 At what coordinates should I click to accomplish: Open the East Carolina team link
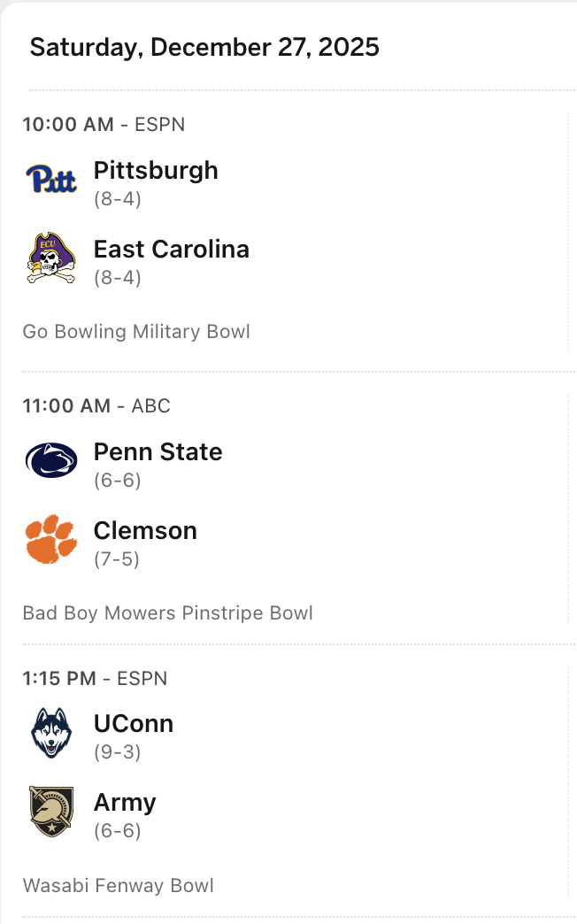pos(172,249)
